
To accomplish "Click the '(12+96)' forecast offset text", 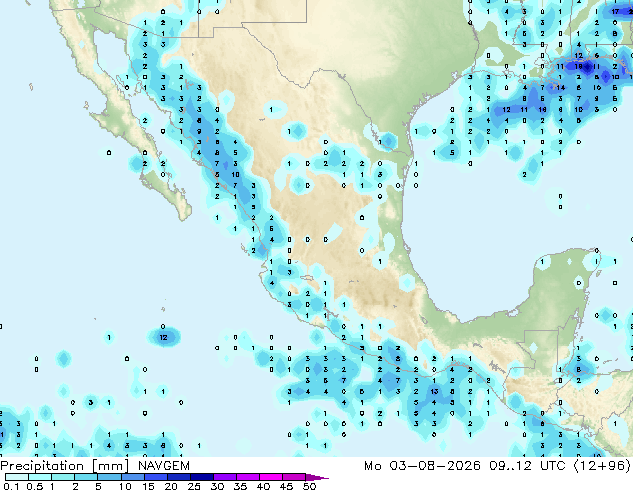I will pyautogui.click(x=602, y=466).
